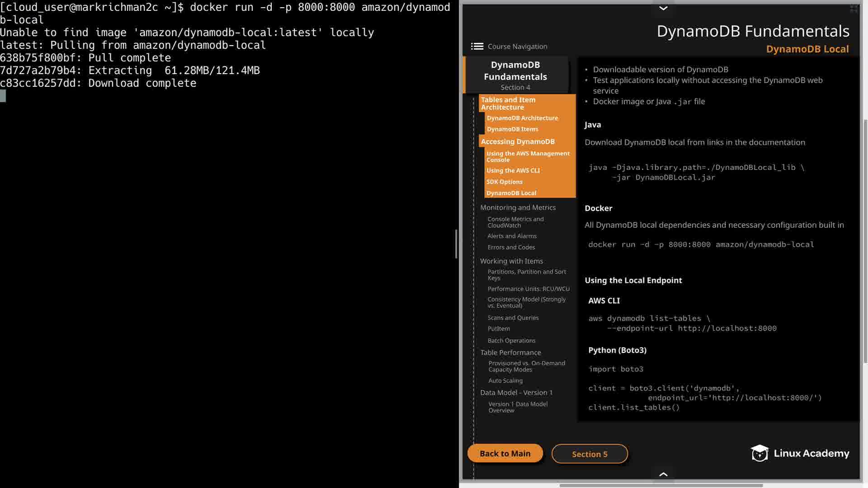The width and height of the screenshot is (868, 488).
Task: Click the horizontal scrollbar at bottom
Action: point(660,485)
